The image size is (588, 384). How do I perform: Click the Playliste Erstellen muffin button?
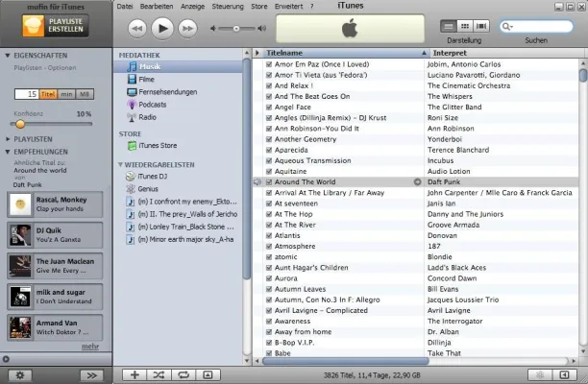tap(55, 26)
